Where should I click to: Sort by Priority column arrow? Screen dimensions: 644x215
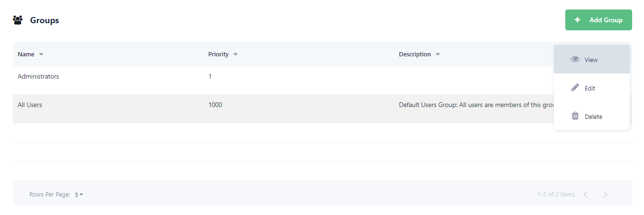(x=236, y=54)
